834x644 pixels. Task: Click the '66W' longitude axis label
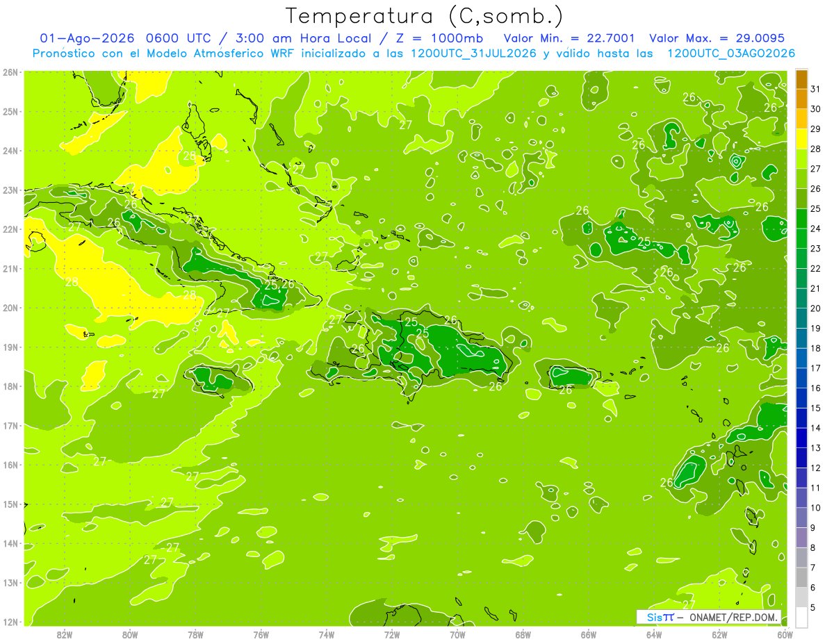(x=589, y=634)
